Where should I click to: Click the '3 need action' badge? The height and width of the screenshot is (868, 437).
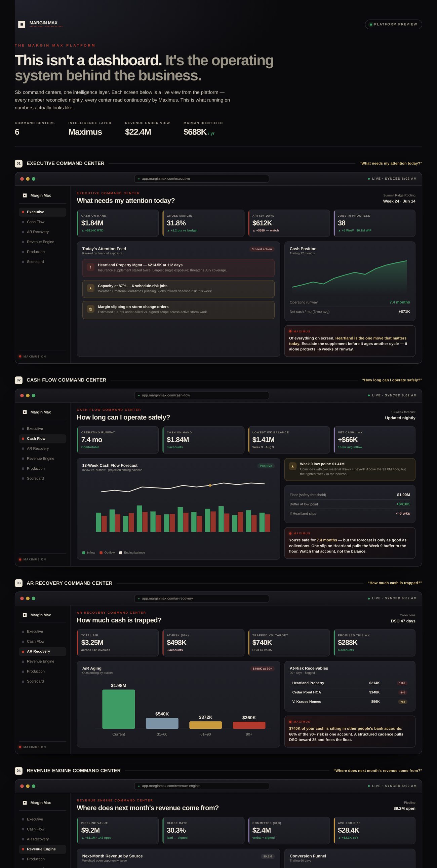coord(262,249)
